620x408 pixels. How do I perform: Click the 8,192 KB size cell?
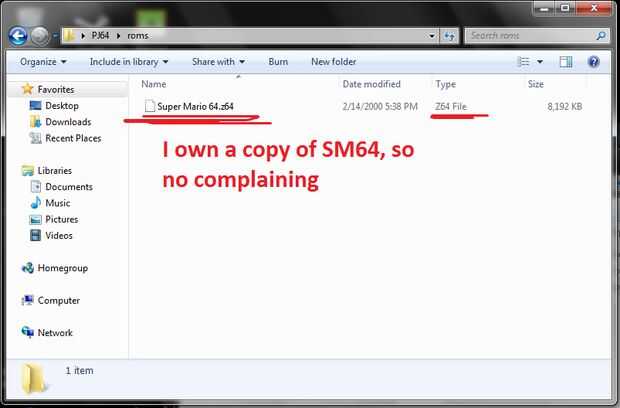565,106
